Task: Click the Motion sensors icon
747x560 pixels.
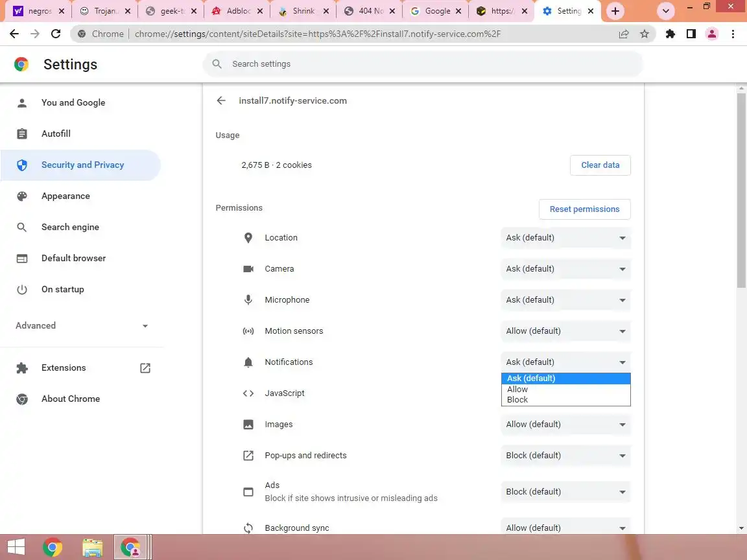Action: (x=248, y=331)
